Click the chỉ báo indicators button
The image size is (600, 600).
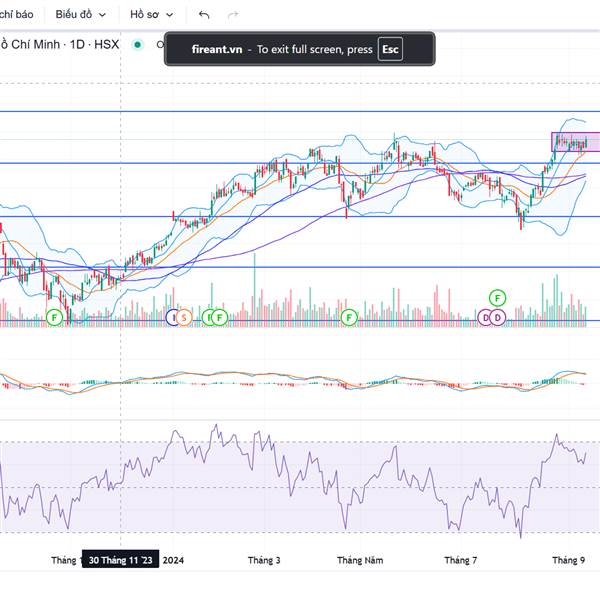coord(16,15)
